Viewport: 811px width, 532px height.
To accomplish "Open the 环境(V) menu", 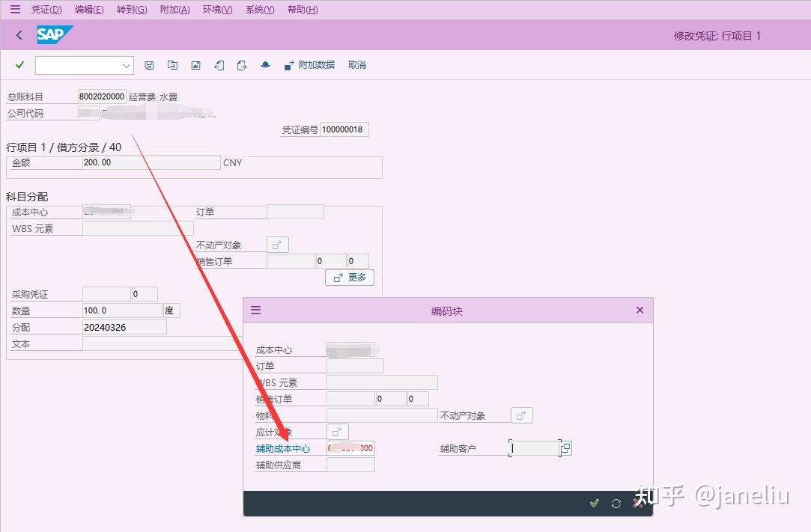I will click(x=216, y=10).
